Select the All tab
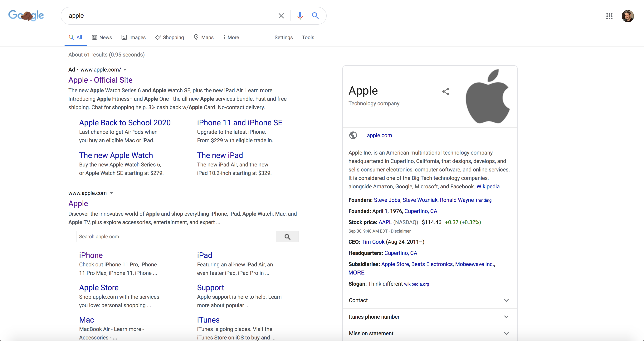The width and height of the screenshot is (644, 341). point(76,37)
